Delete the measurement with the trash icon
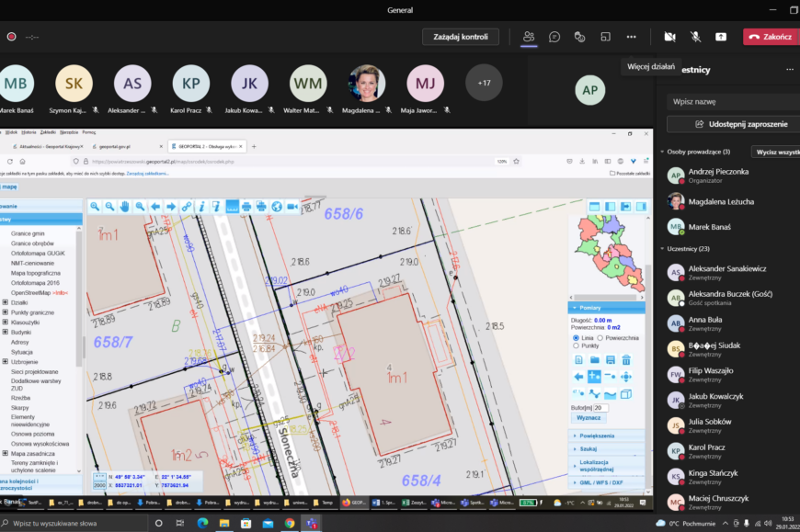Viewport: 800px width, 532px height. click(x=626, y=360)
